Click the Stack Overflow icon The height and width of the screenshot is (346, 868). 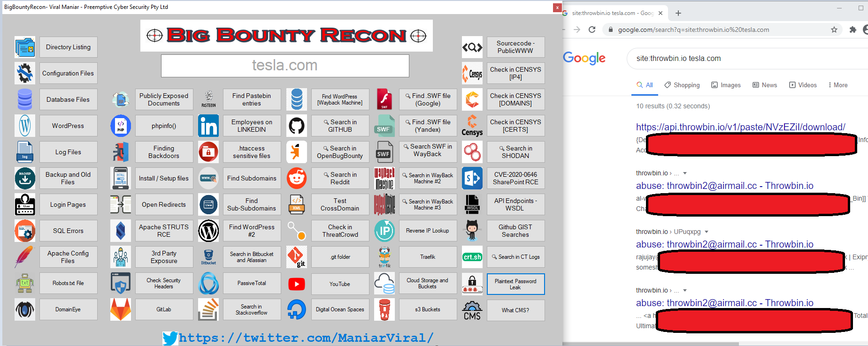[x=208, y=309]
